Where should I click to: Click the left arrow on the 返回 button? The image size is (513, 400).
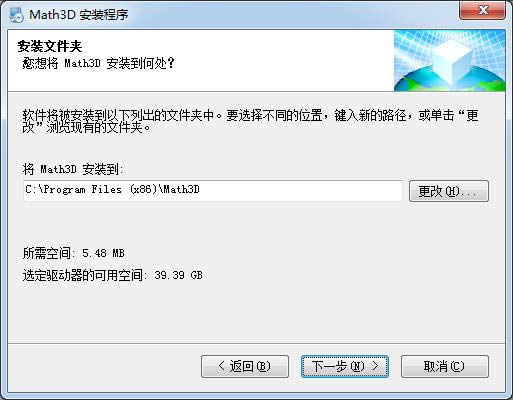pos(222,366)
